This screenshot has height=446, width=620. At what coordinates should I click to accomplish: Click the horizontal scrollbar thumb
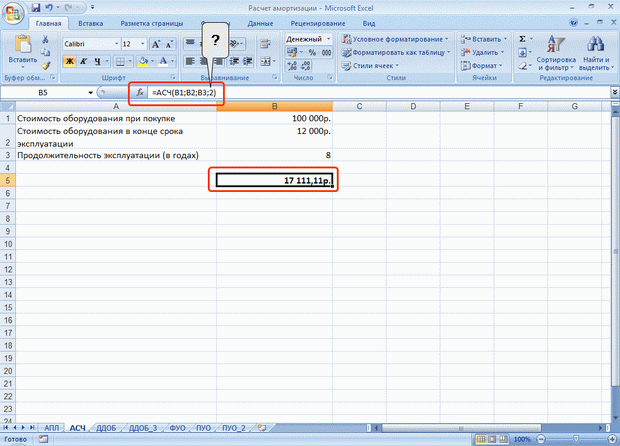click(x=461, y=428)
